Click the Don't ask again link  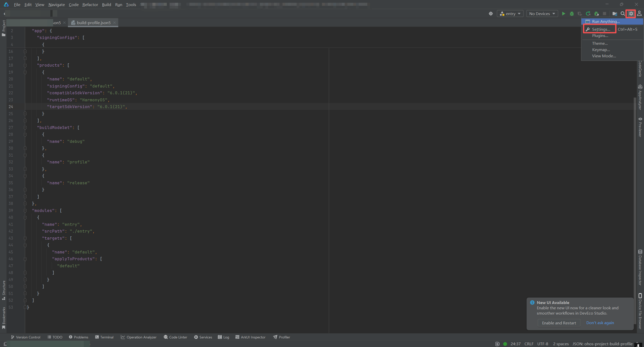pos(600,323)
